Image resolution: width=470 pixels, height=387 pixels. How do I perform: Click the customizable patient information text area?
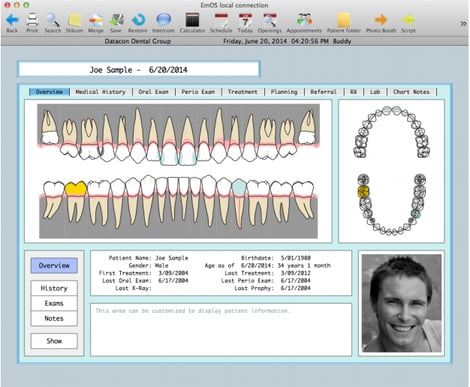pos(221,330)
